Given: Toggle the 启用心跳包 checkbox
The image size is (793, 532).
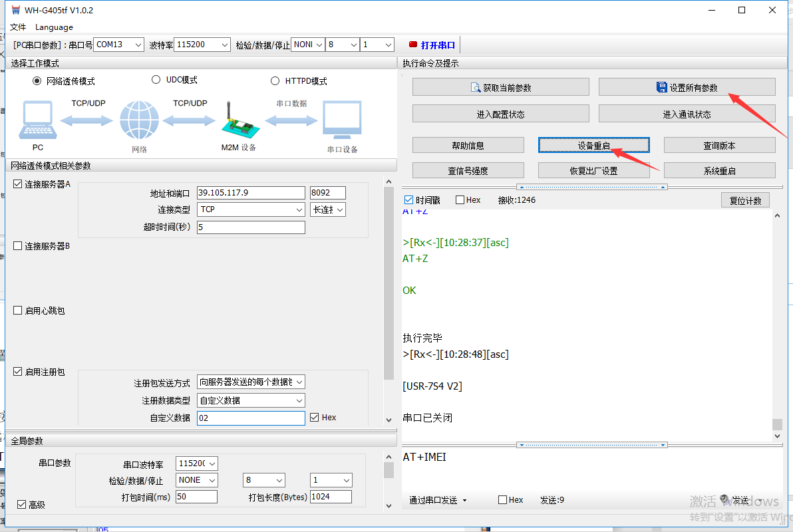Looking at the screenshot, I should [18, 311].
